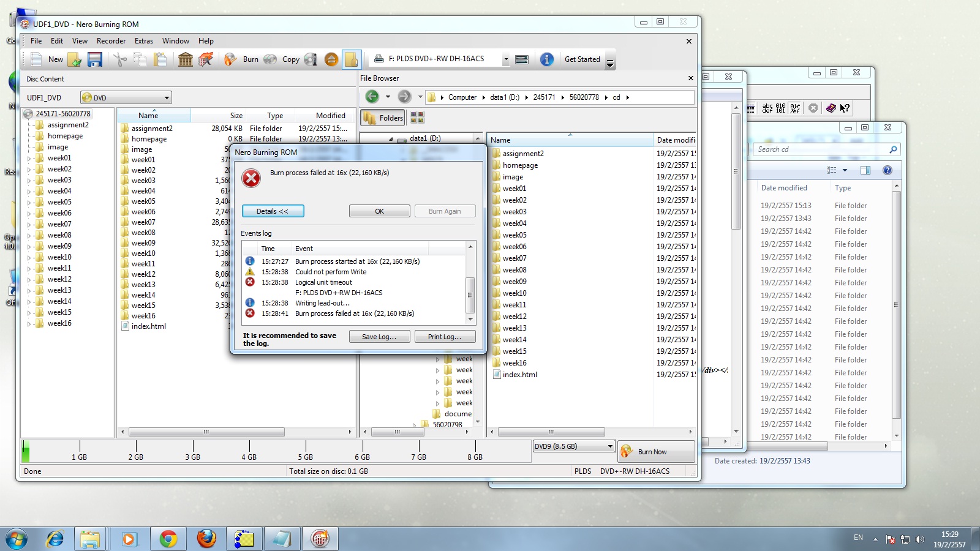
Task: Click the scissors Cut icon in toolbar
Action: (x=120, y=59)
